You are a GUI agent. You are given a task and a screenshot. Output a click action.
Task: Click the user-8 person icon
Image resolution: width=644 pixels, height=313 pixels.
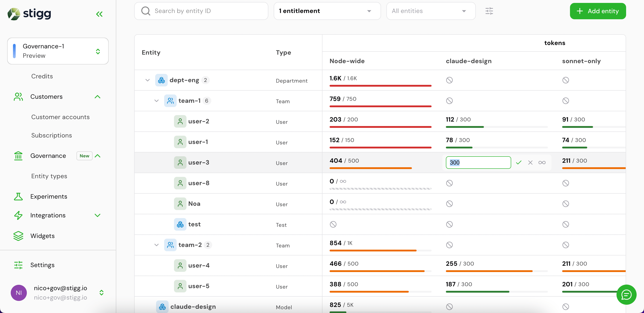click(180, 183)
